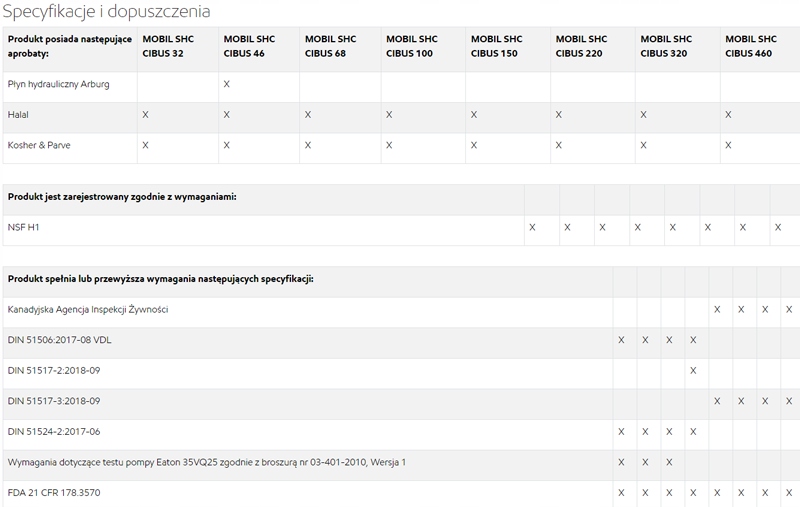This screenshot has height=507, width=800.
Task: Select Kanadyjska Agencja Inspekcji Żywności row label
Action: pos(88,310)
